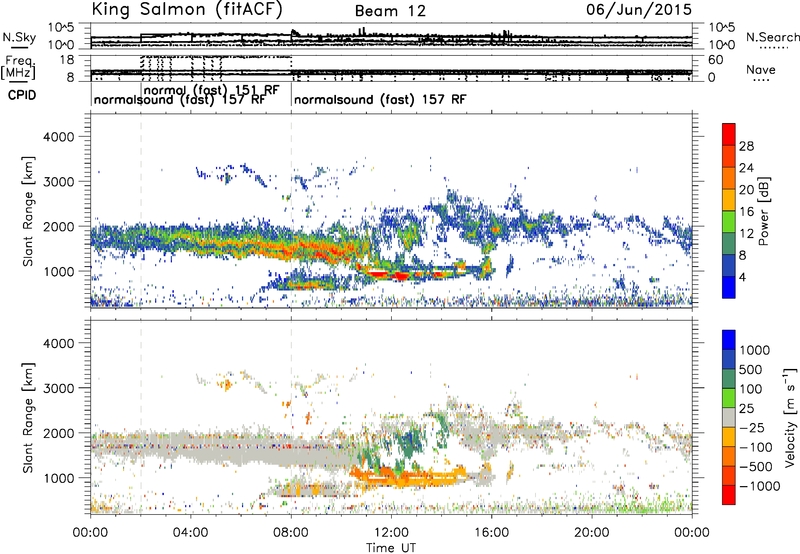Click the blue 4–8 dB Power colorbar segment
Image resolution: width=800 pixels, height=554 pixels.
pyautogui.click(x=729, y=265)
